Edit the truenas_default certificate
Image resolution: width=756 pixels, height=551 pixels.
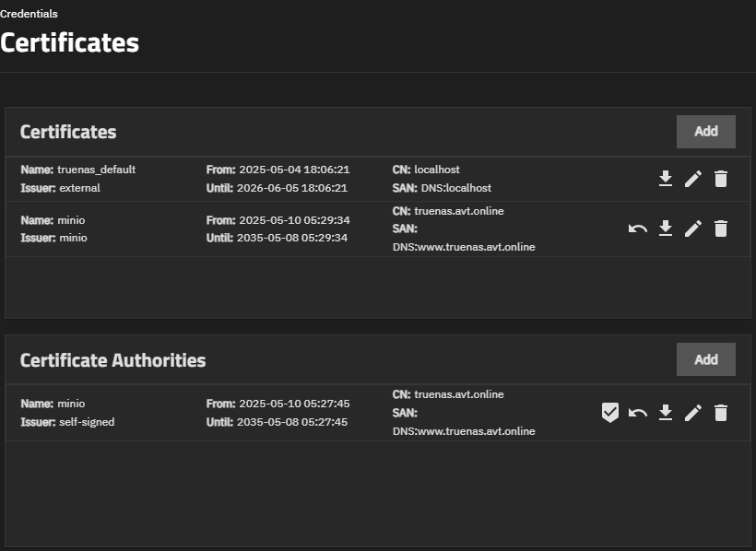(693, 179)
